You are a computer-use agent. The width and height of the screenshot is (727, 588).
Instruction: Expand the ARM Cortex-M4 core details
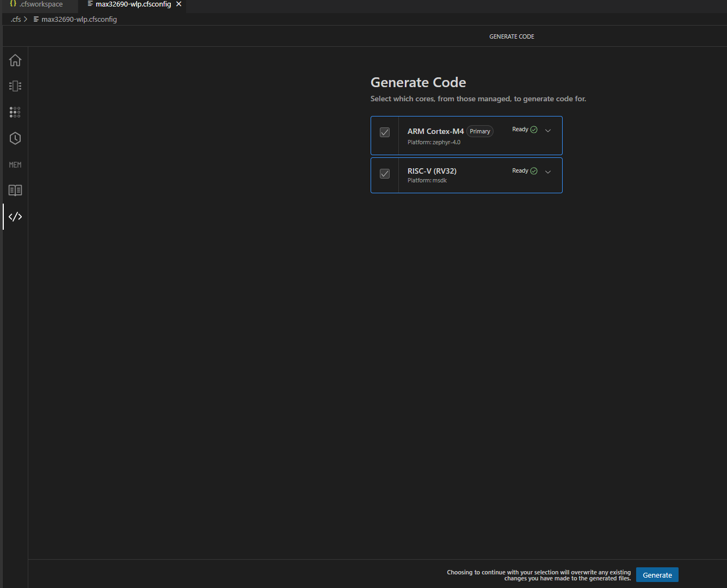[x=548, y=131]
